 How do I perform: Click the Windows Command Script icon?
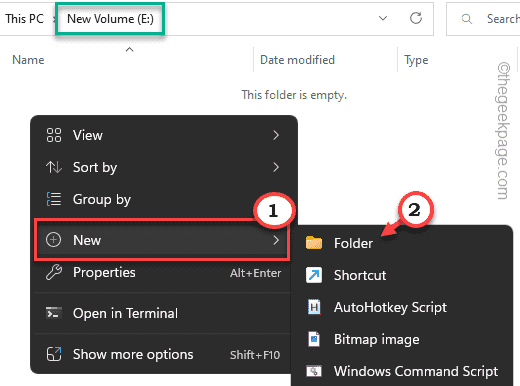pyautogui.click(x=314, y=371)
